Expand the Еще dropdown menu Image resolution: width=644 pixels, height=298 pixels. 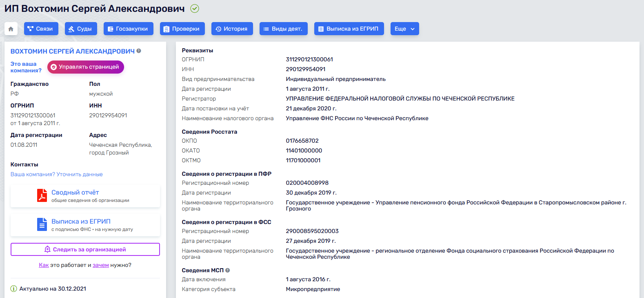[405, 29]
